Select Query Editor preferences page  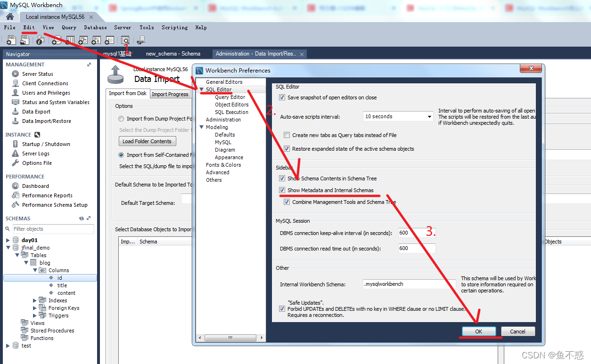pyautogui.click(x=230, y=97)
